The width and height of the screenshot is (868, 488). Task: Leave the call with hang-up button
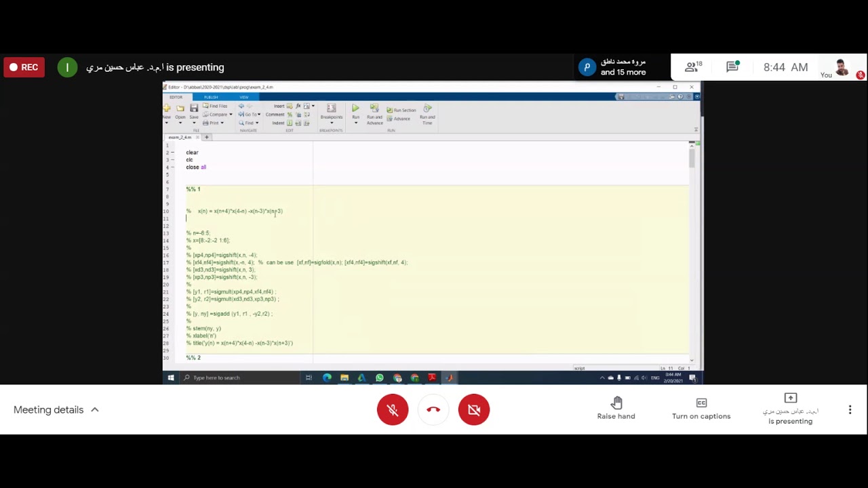click(433, 409)
